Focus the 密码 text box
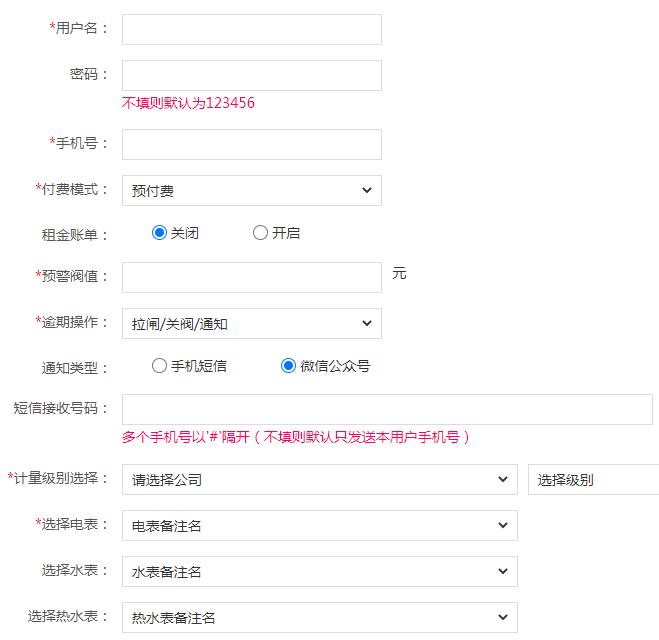 (x=251, y=75)
